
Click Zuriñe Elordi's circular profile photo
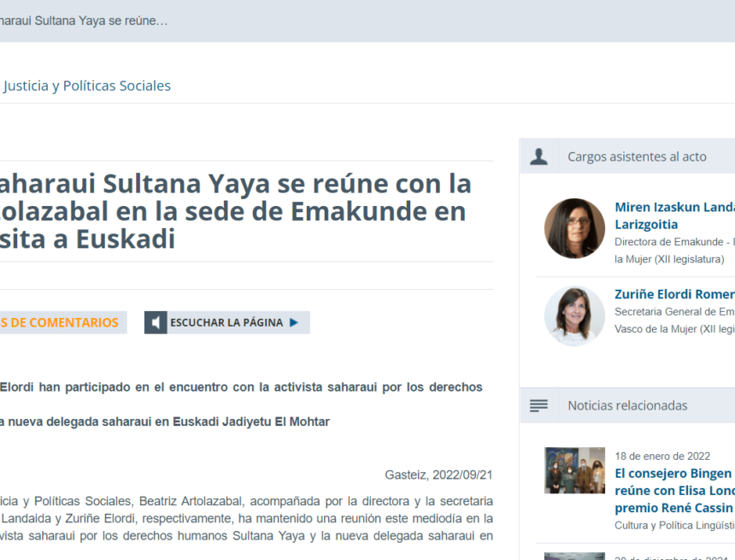(574, 315)
